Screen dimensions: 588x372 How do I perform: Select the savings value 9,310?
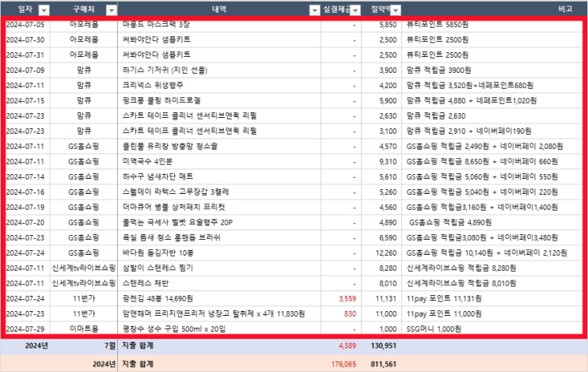tap(388, 161)
